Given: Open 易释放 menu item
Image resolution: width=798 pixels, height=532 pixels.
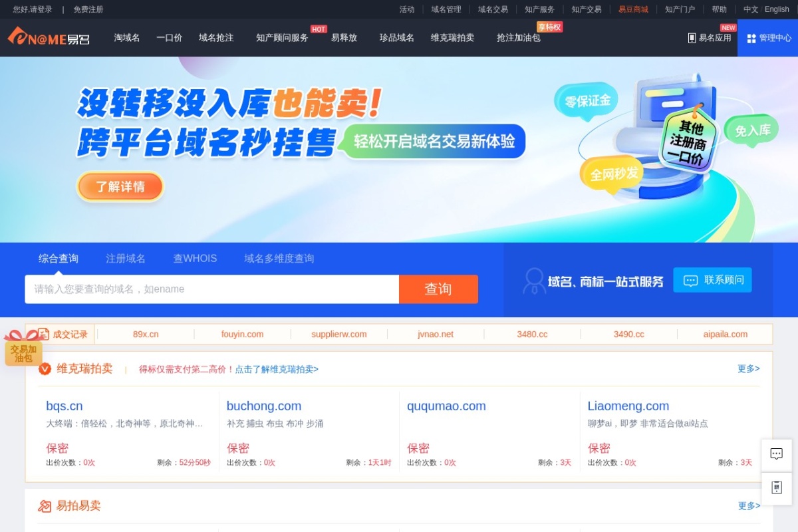Looking at the screenshot, I should click(344, 38).
